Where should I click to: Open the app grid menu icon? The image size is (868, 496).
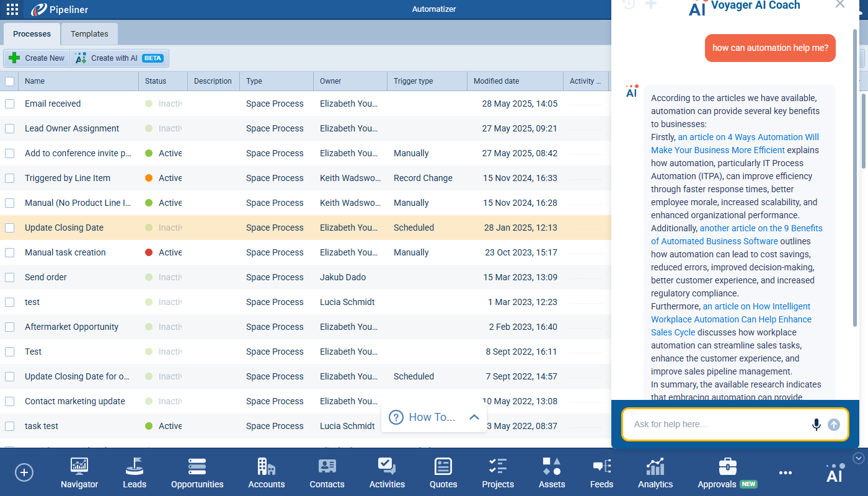tap(12, 9)
